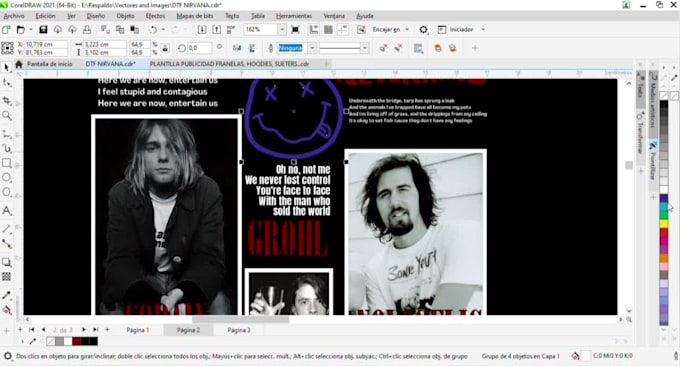Select the Parallel Dimension line tool
The height and width of the screenshot is (366, 680).
(7, 229)
